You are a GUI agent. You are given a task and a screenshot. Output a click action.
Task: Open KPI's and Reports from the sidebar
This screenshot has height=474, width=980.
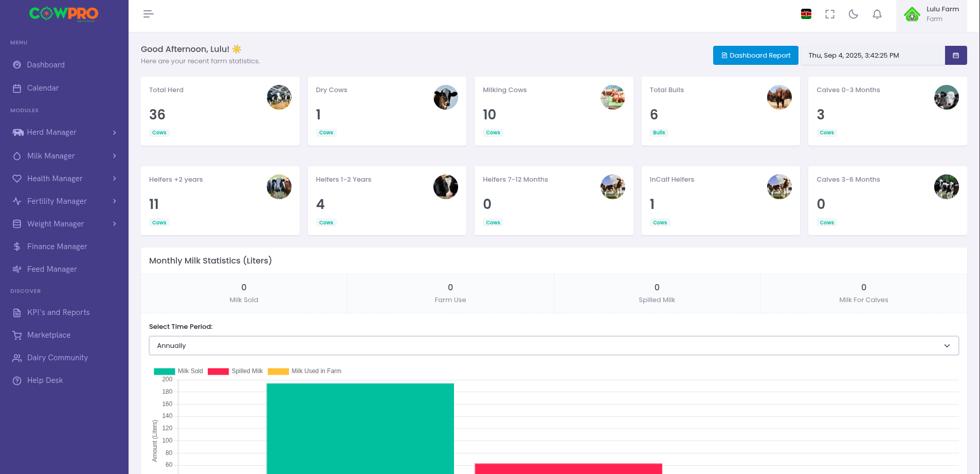pyautogui.click(x=58, y=312)
